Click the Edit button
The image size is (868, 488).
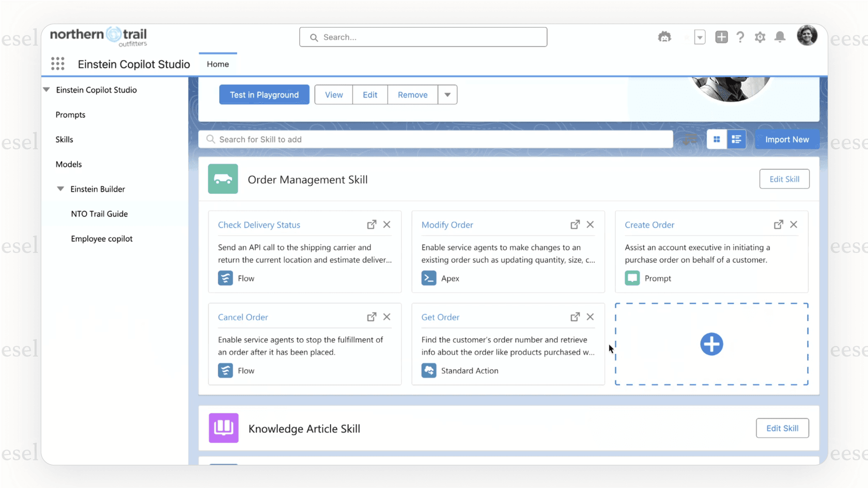pos(370,95)
